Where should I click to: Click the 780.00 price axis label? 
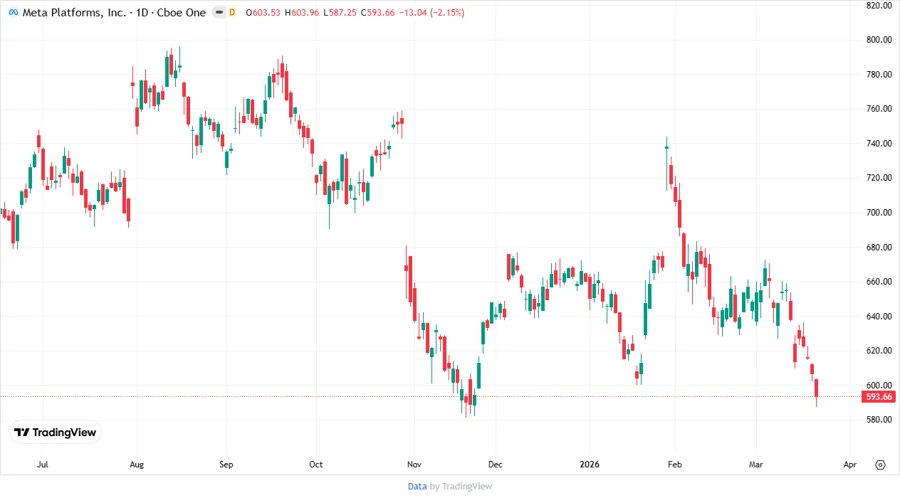879,75
